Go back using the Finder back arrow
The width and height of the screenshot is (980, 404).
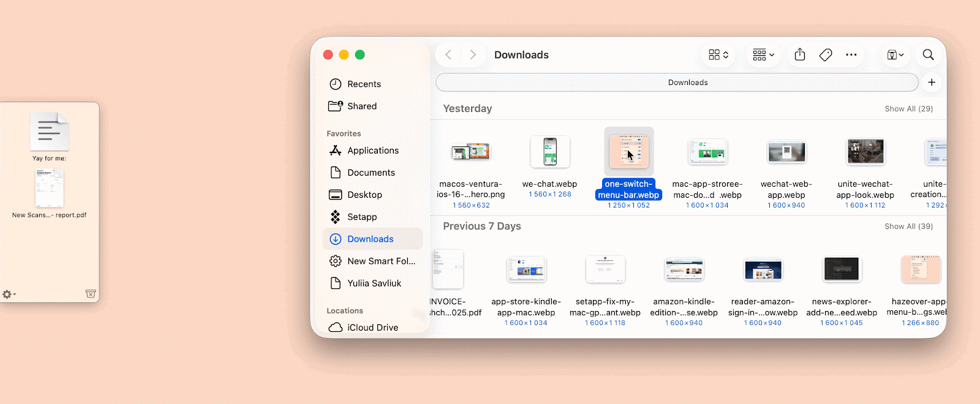coord(448,54)
